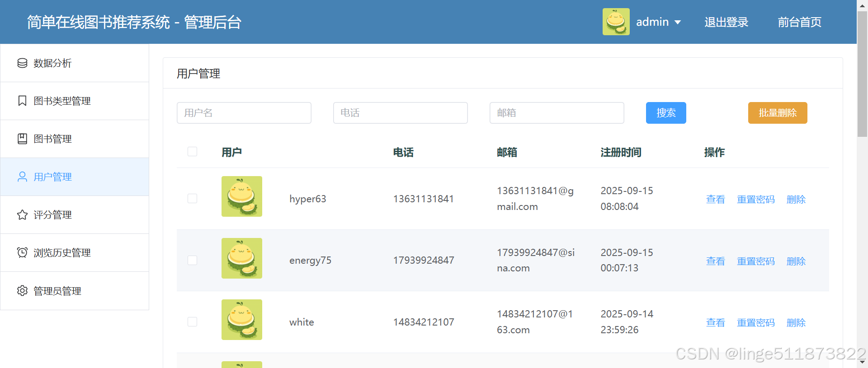868x368 pixels.
Task: Click the clock icon beside 浏览历史管理
Action: point(22,252)
